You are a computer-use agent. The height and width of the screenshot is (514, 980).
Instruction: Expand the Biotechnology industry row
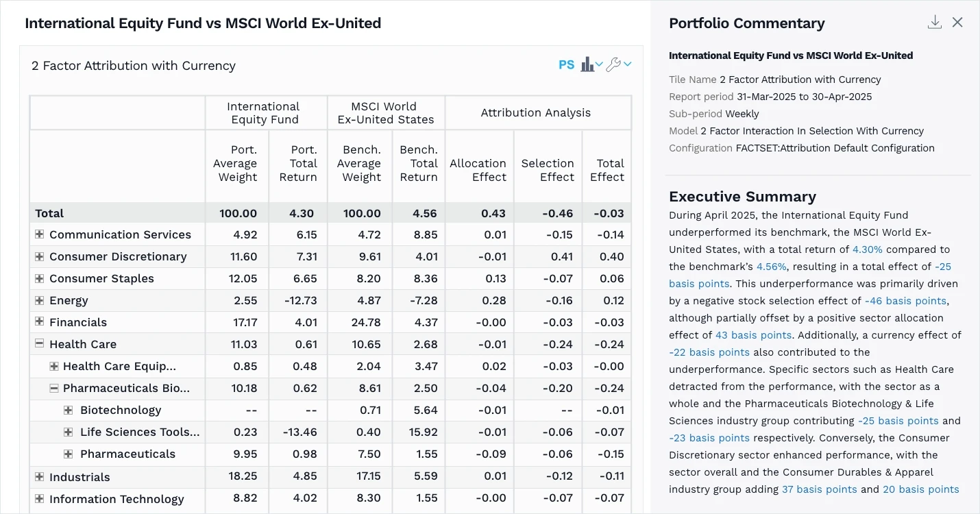69,410
